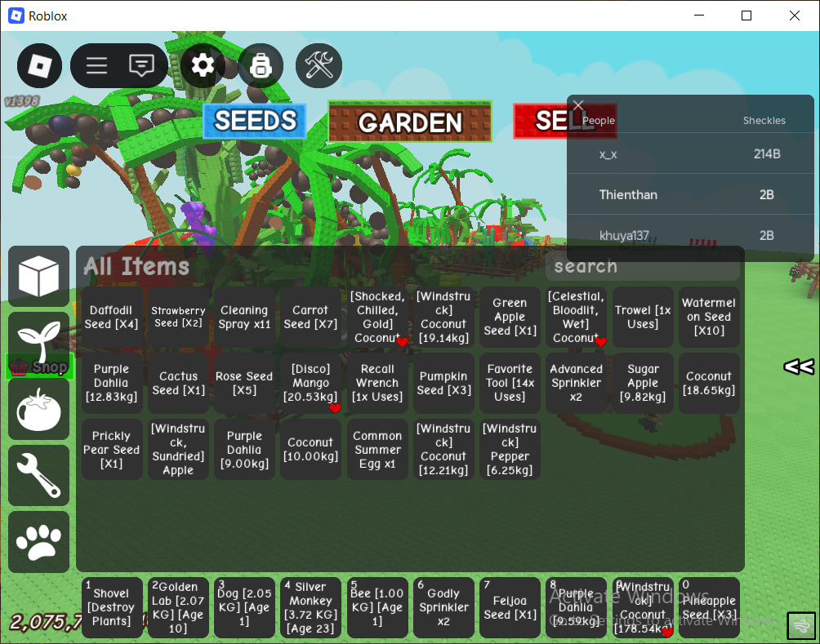This screenshot has height=644, width=820.
Task: Open the hamburger menu icon
Action: click(96, 66)
